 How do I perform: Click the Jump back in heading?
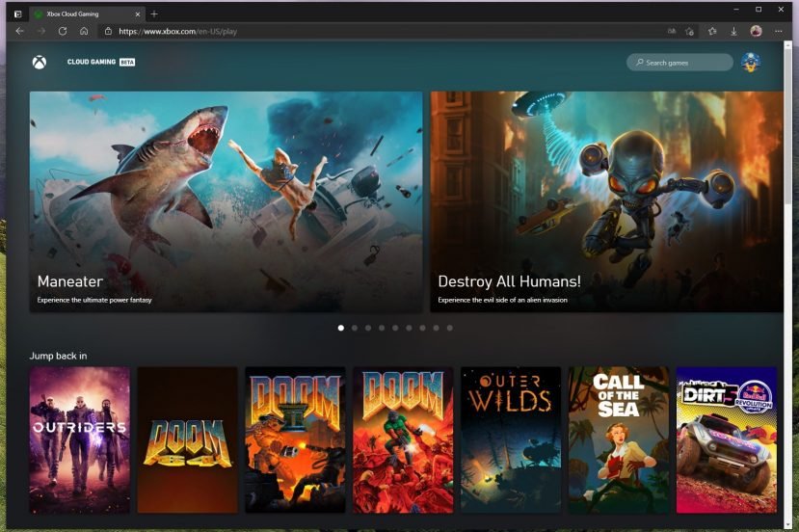(58, 356)
